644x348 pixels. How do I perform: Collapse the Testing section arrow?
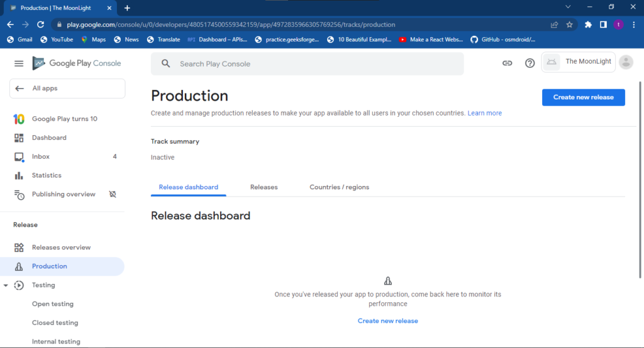6,285
